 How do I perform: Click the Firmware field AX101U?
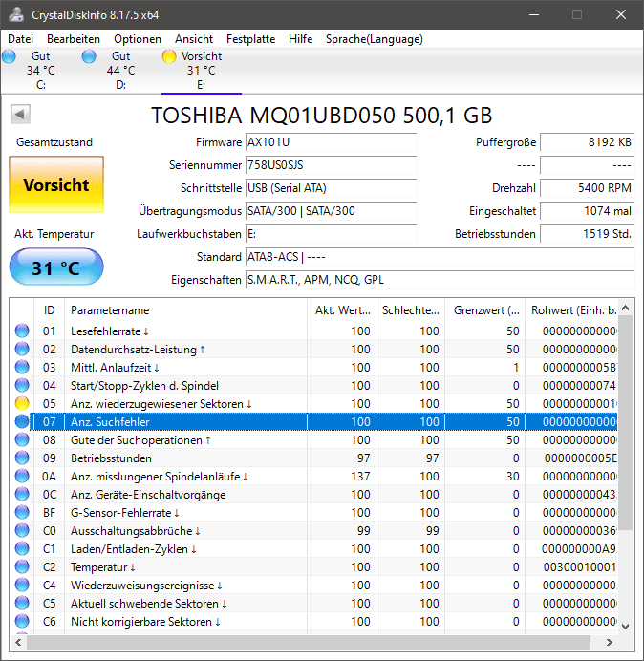pyautogui.click(x=331, y=142)
